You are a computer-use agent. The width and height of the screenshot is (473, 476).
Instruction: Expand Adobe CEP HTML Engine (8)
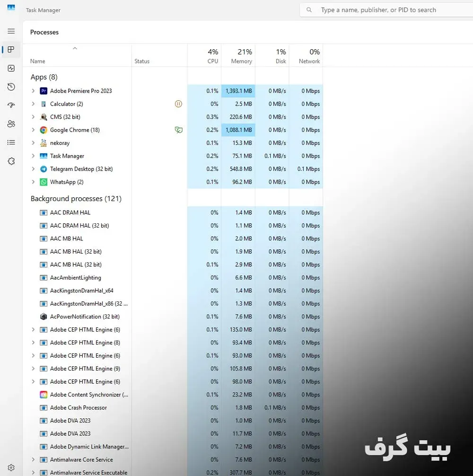[33, 343]
